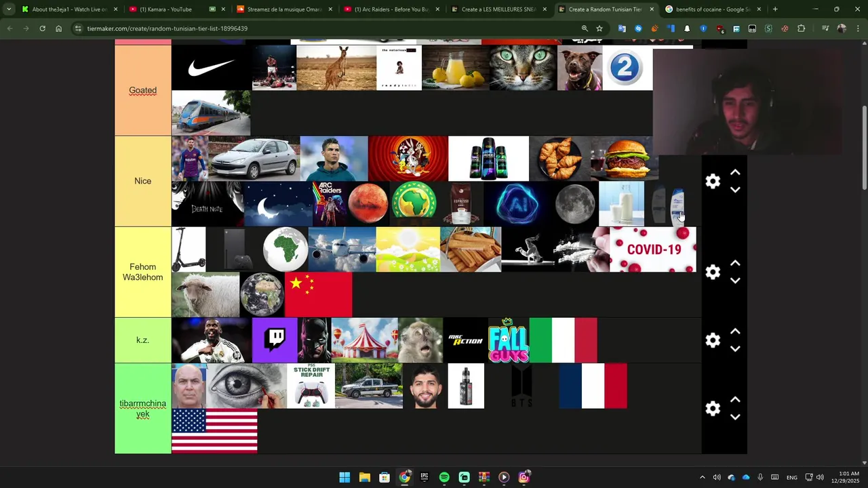Move Fehom Wa3lehom tier row up
The height and width of the screenshot is (488, 868).
click(735, 264)
